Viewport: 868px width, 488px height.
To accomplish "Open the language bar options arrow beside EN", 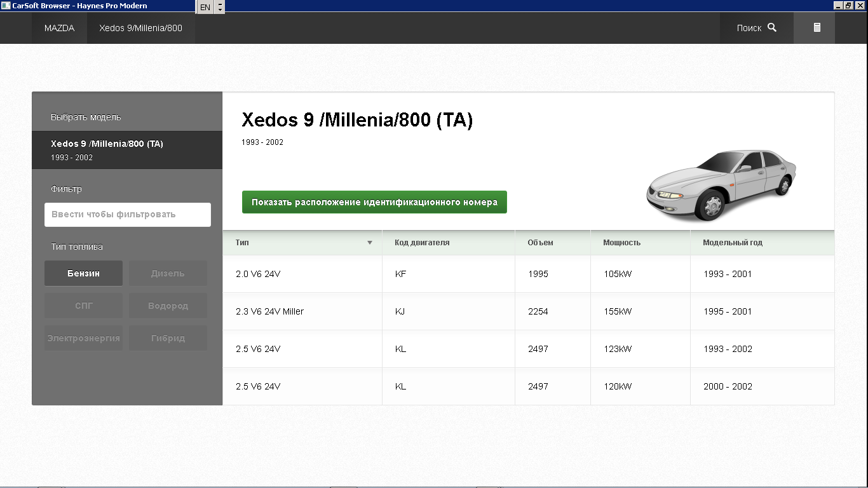I will click(220, 8).
